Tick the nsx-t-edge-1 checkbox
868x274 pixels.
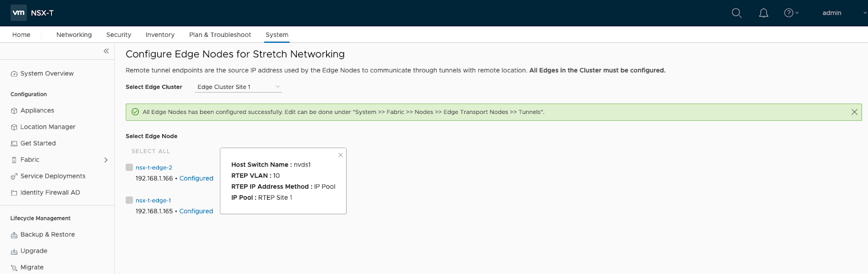[129, 200]
